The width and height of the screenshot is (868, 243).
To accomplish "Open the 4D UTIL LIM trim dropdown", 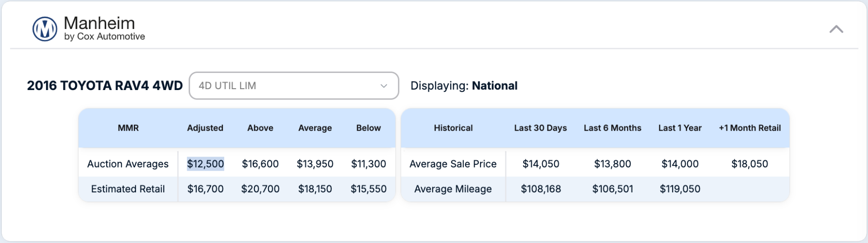I will (x=294, y=86).
